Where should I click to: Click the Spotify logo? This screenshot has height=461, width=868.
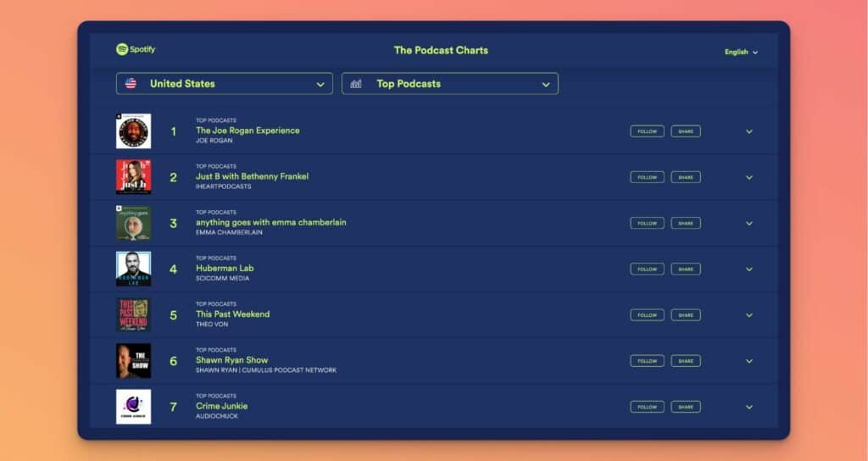coord(136,49)
